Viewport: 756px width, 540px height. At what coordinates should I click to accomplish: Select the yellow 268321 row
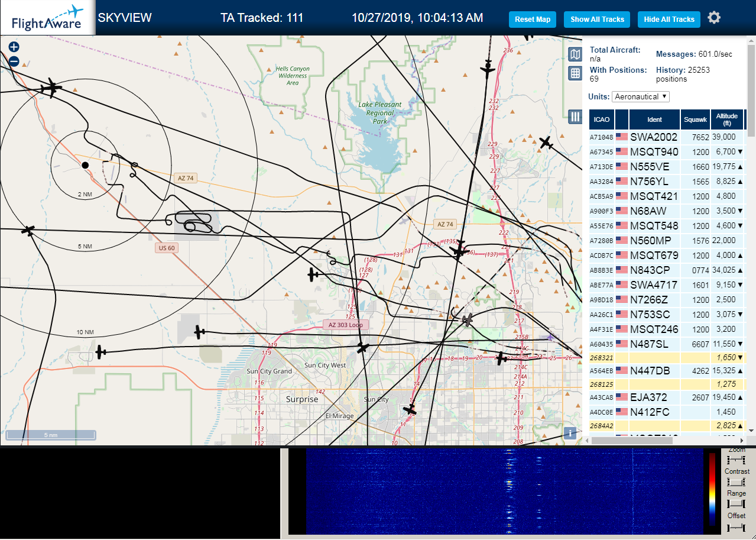(x=667, y=357)
